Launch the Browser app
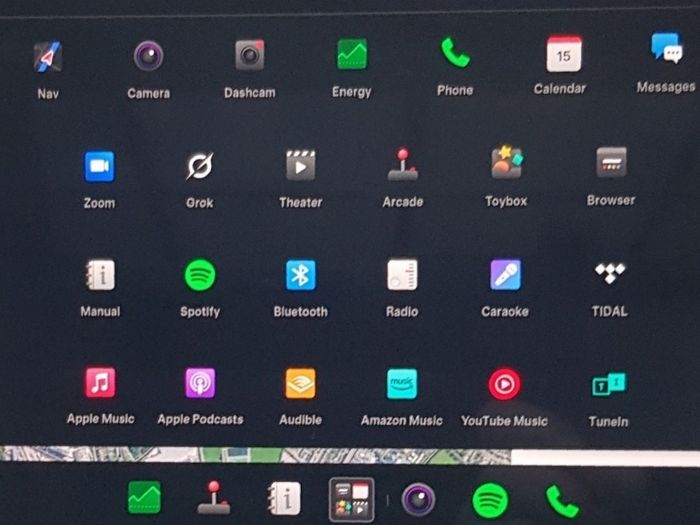The image size is (700, 525). [611, 162]
